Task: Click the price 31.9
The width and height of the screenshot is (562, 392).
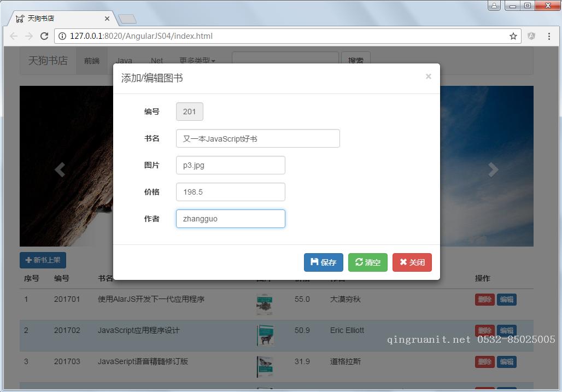Action: tap(302, 361)
